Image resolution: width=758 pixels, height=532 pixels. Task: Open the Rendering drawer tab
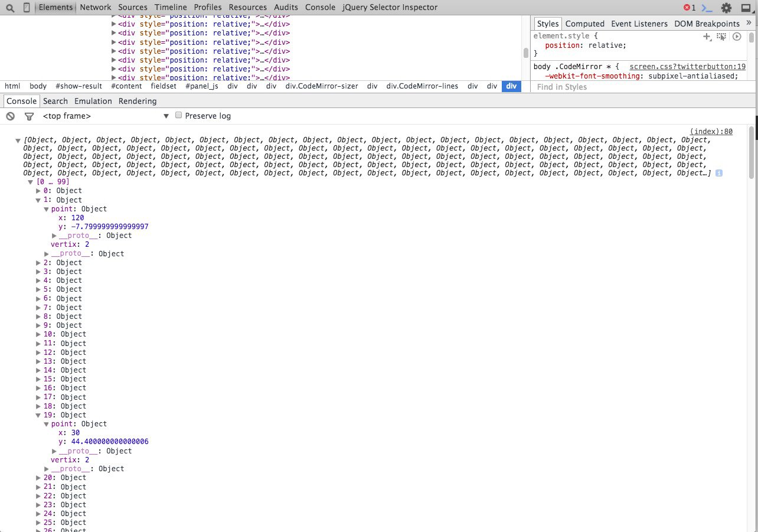[x=138, y=101]
